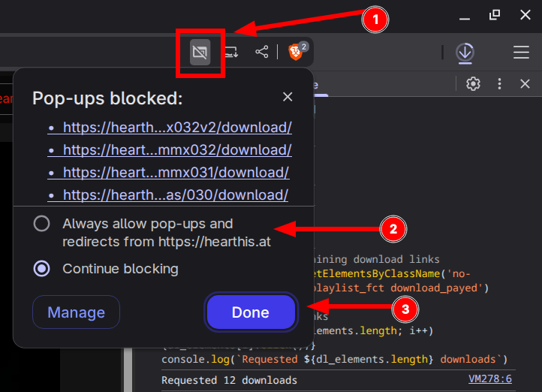
Task: Maximize the browser window
Action: tap(494, 14)
